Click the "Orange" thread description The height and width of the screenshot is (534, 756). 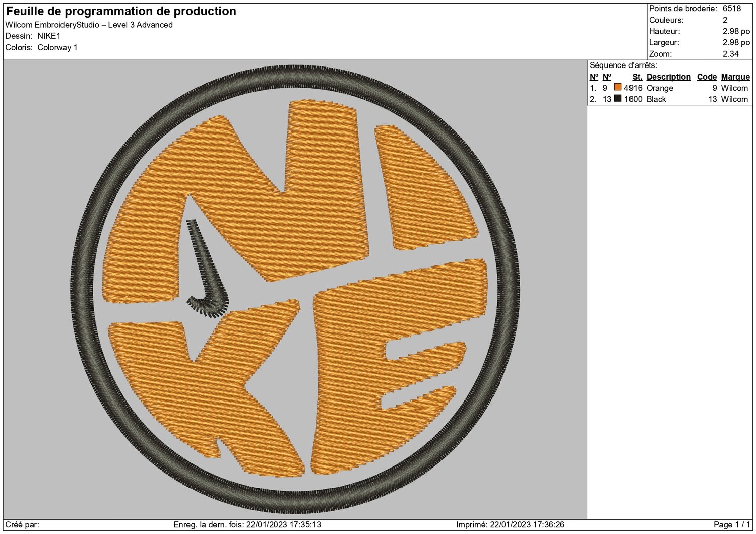[660, 88]
